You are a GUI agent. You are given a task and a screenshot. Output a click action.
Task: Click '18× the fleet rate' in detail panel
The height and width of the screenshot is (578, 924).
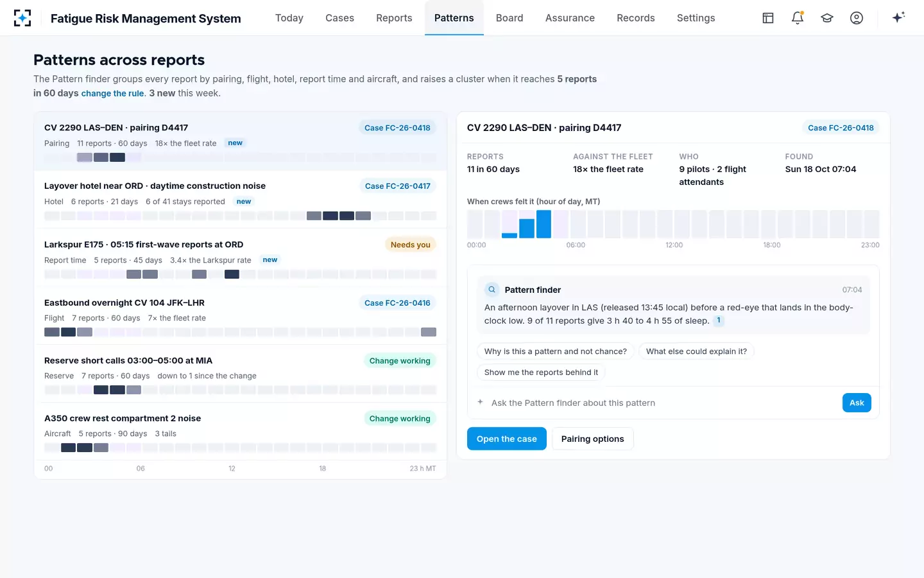click(x=608, y=170)
